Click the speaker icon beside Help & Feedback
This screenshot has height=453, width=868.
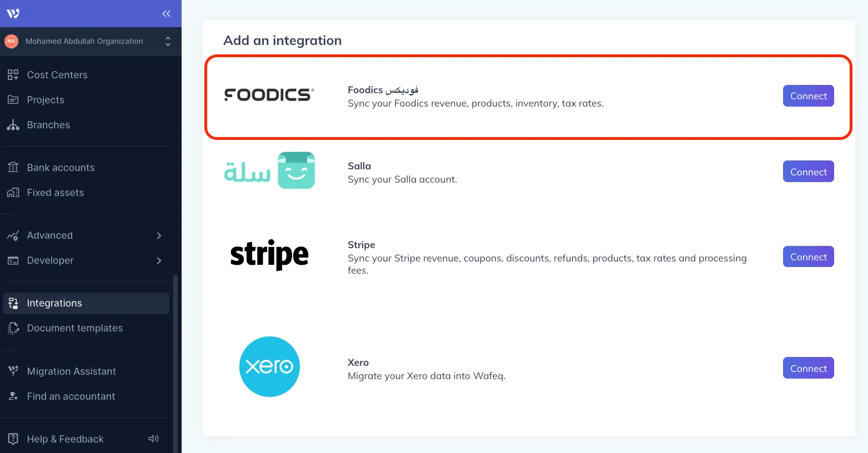click(x=153, y=439)
